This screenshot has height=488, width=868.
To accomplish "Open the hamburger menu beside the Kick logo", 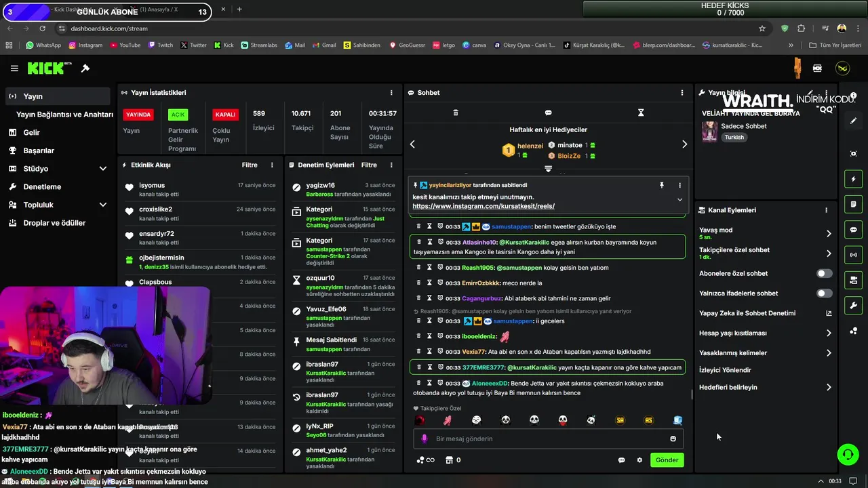I will (14, 68).
